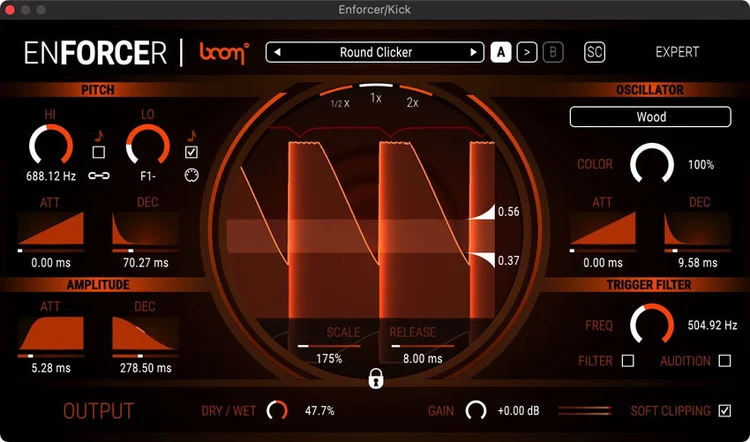Click the Trigger Filter FREQ knob
Image resolution: width=750 pixels, height=442 pixels.
click(x=651, y=324)
